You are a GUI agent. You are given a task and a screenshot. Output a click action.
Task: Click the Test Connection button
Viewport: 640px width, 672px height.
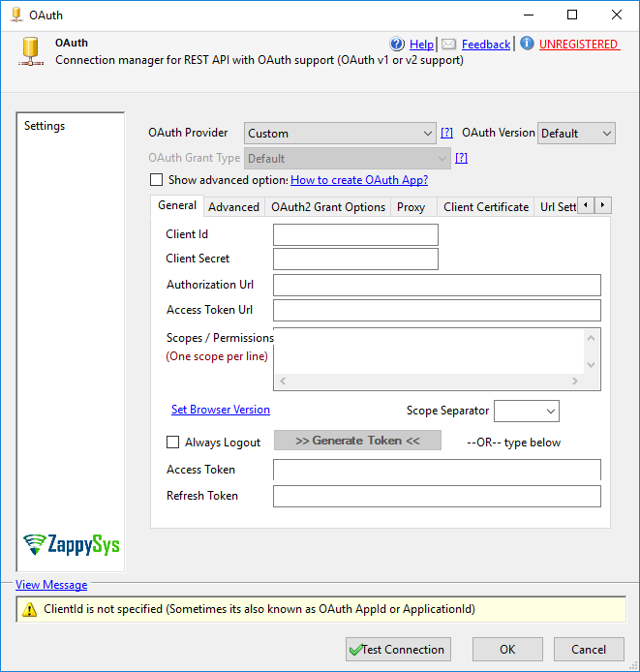pyautogui.click(x=398, y=650)
